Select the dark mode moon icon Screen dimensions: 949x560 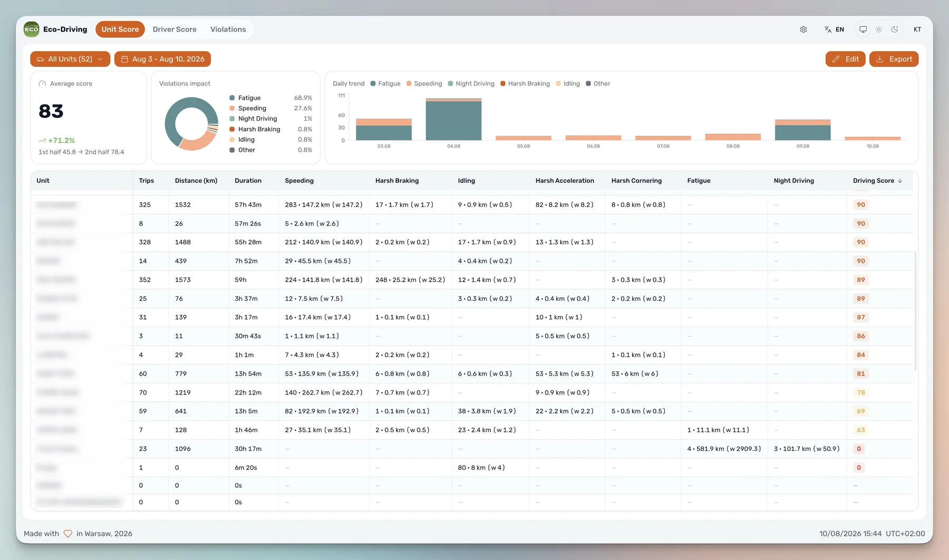tap(895, 30)
